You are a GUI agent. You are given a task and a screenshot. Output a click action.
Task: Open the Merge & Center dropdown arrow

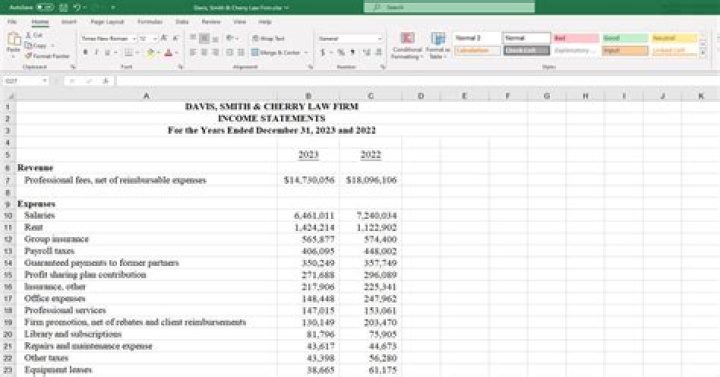click(306, 52)
